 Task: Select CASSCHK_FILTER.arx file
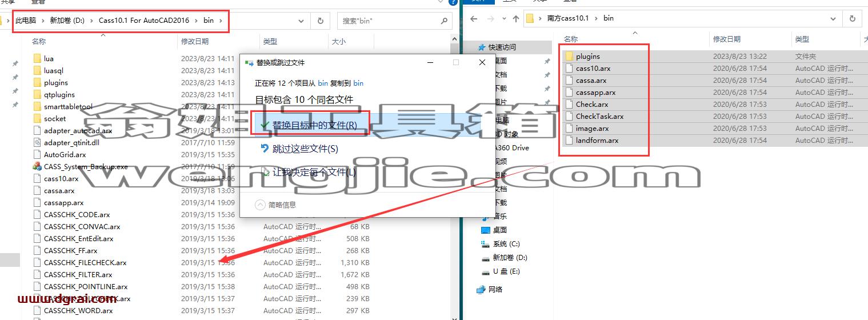tap(78, 275)
